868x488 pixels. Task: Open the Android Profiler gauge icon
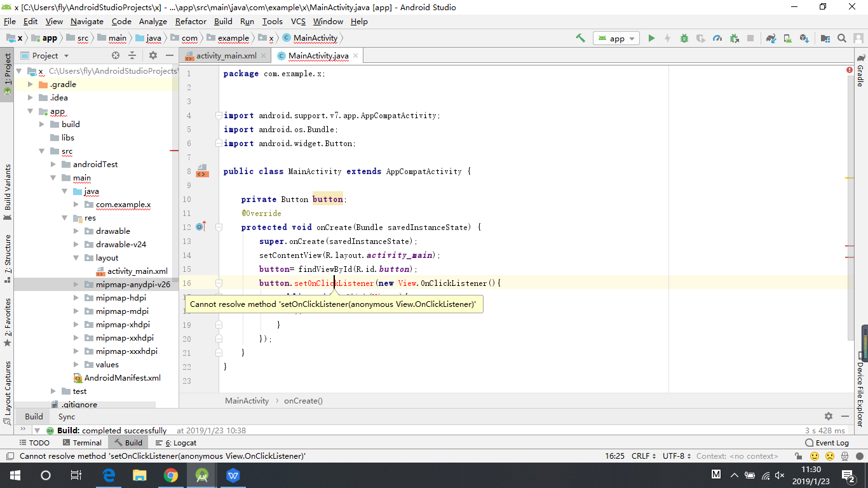click(x=717, y=38)
